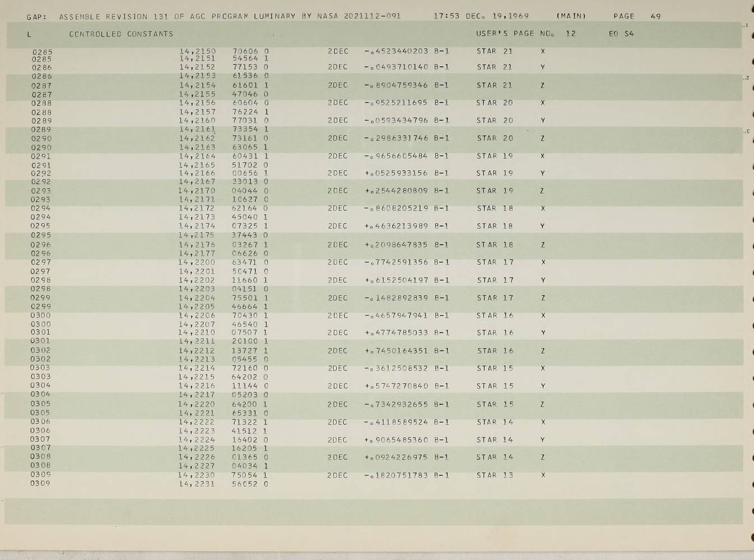Image resolution: width=754 pixels, height=560 pixels.
Task: Click the value '-.1820751783'
Action: (396, 475)
